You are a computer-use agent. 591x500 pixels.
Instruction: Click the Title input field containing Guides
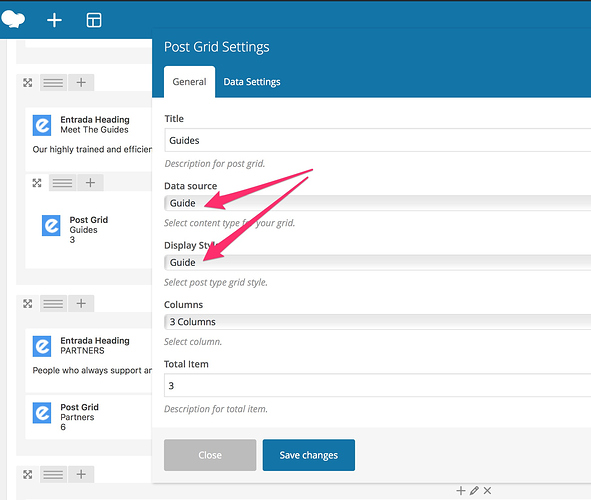377,140
